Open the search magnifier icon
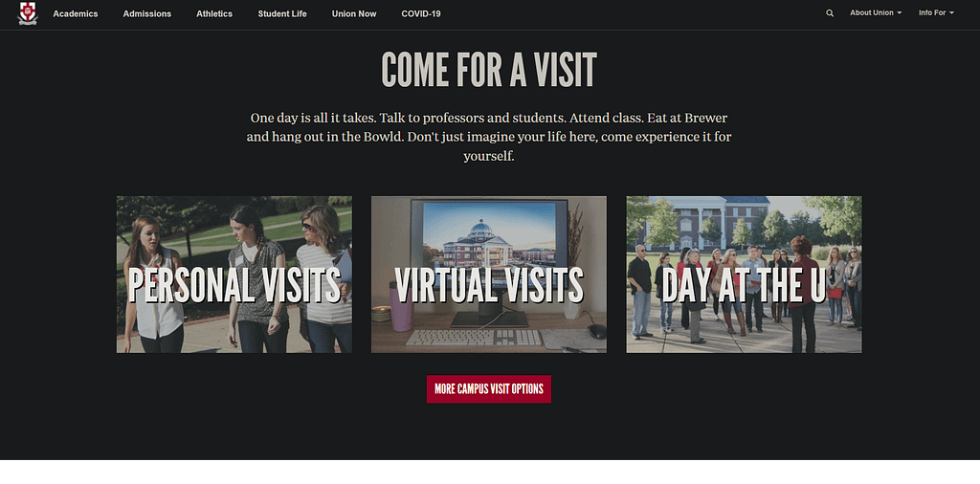Viewport: 980px width, 484px height. click(830, 13)
